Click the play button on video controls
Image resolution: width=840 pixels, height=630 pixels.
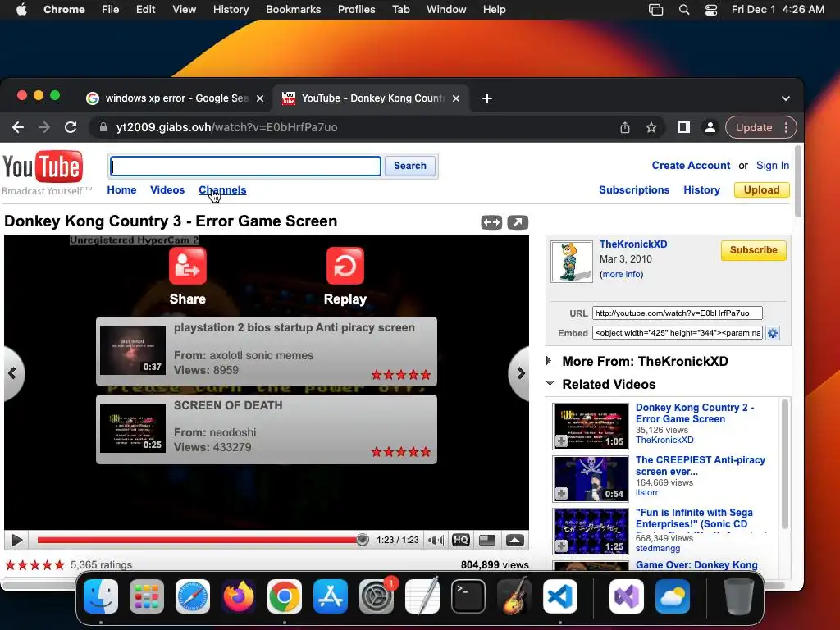[x=16, y=540]
